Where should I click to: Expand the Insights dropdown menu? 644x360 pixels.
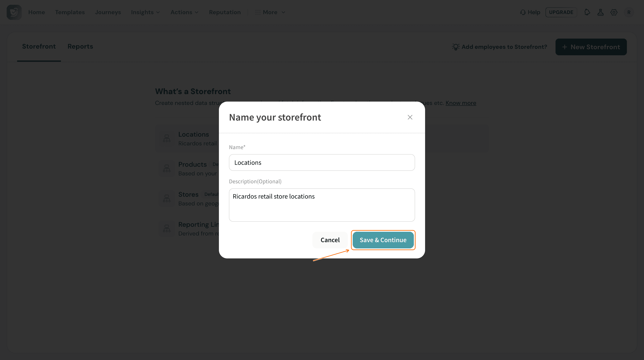coord(145,12)
